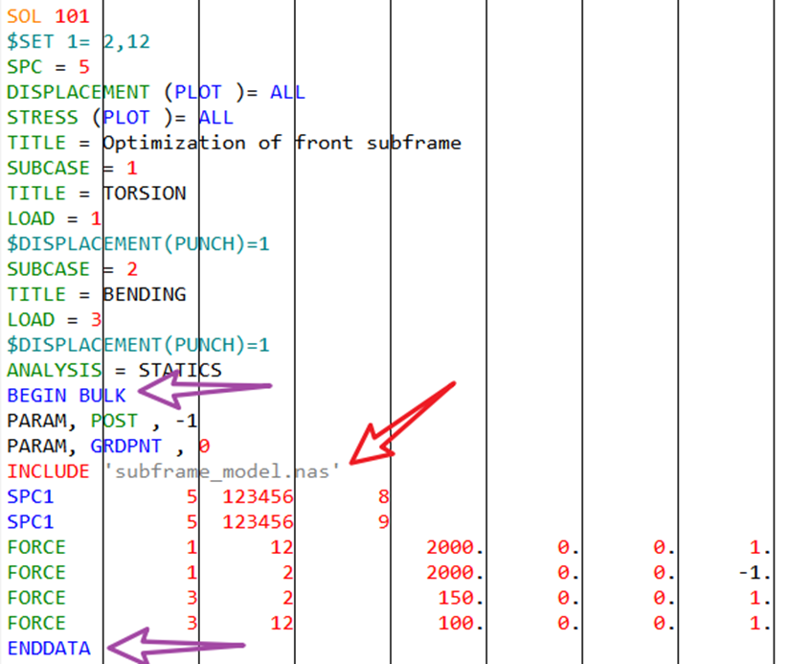
Task: Click the PARAM, POST , -1 line
Action: (102, 421)
